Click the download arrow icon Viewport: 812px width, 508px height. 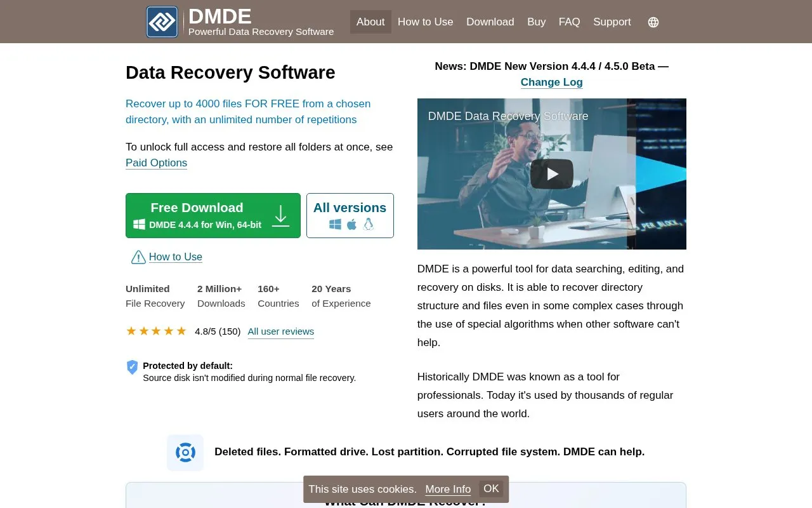pos(280,216)
